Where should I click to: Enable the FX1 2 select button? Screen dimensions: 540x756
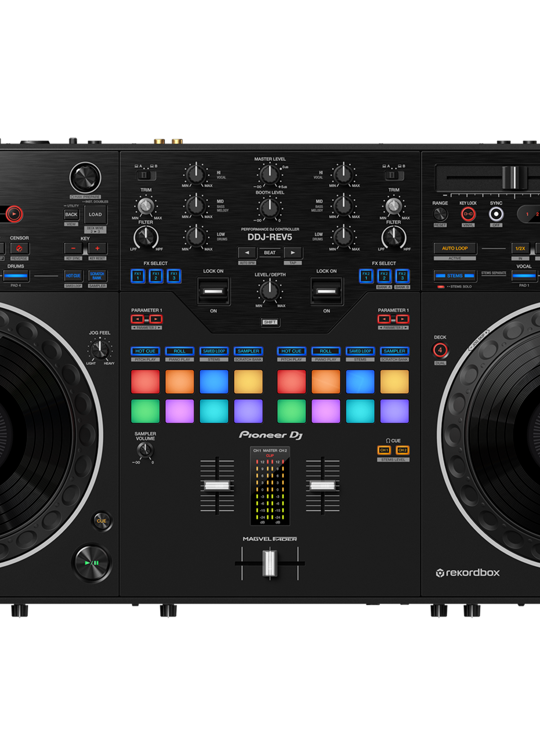[x=156, y=276]
